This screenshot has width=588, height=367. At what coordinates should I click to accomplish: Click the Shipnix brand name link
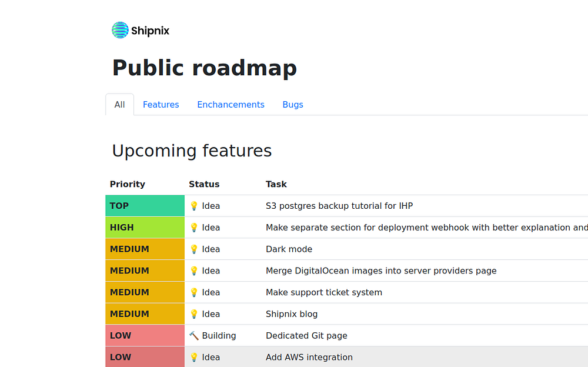point(151,31)
